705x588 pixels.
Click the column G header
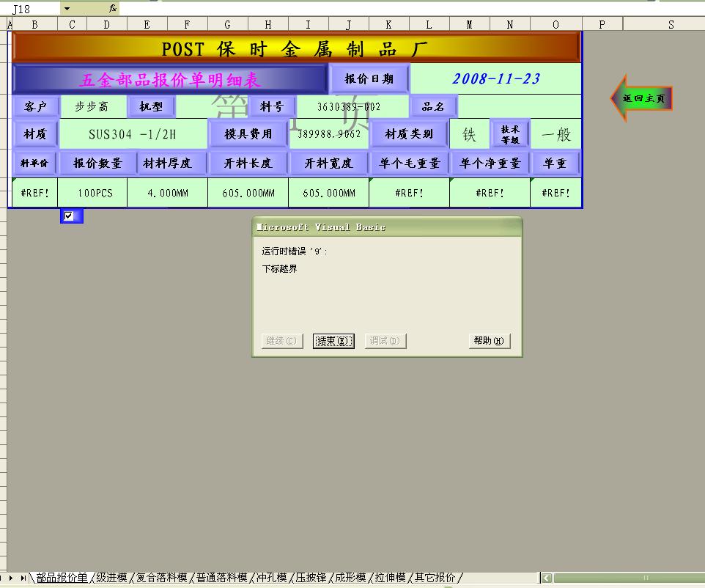pyautogui.click(x=227, y=25)
